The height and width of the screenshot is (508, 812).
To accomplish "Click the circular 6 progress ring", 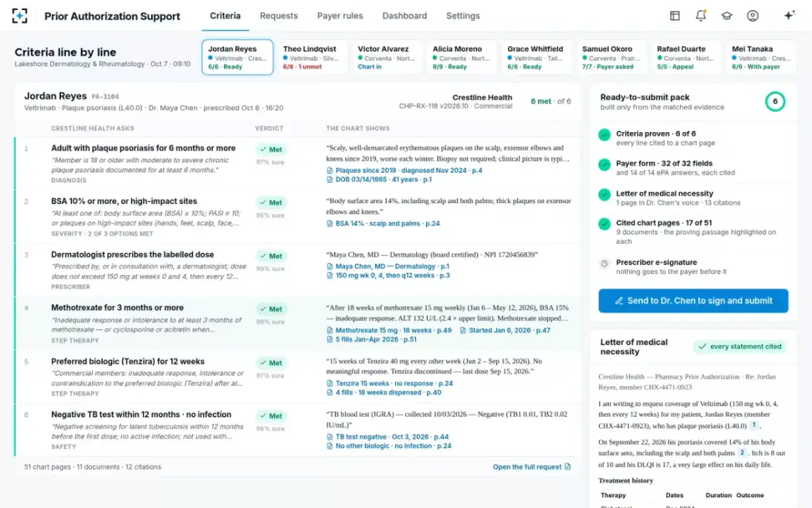I will pos(775,102).
